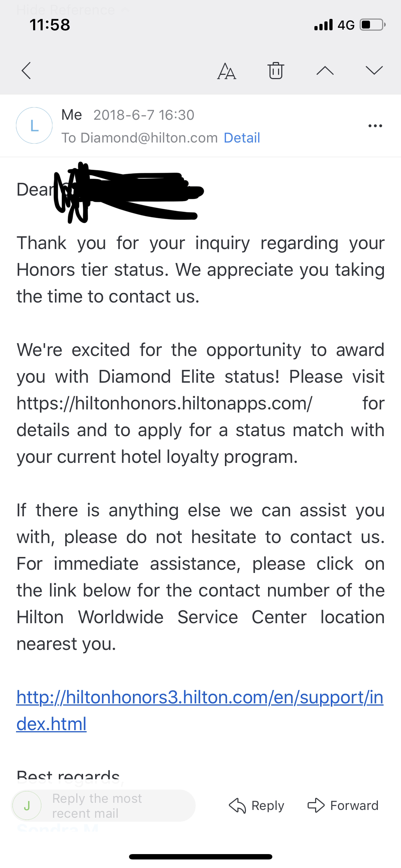
Task: Open the three-dot more options menu
Action: coord(375,126)
